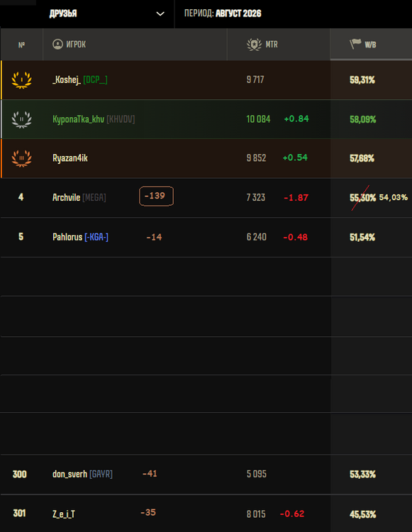This screenshot has width=412, height=532.
Task: Click the player avatar icon in header
Action: point(57,44)
